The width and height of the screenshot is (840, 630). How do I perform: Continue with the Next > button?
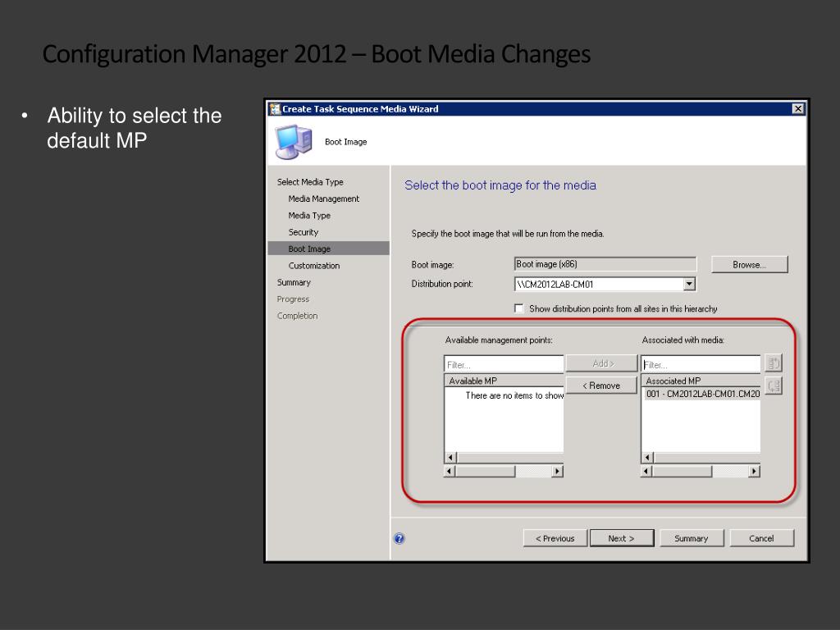click(x=622, y=538)
